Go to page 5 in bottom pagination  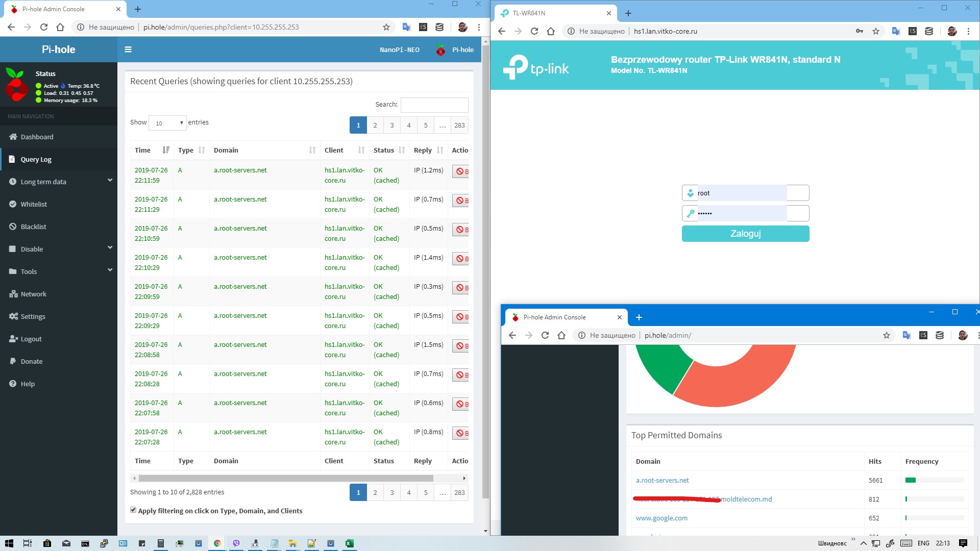click(x=426, y=492)
